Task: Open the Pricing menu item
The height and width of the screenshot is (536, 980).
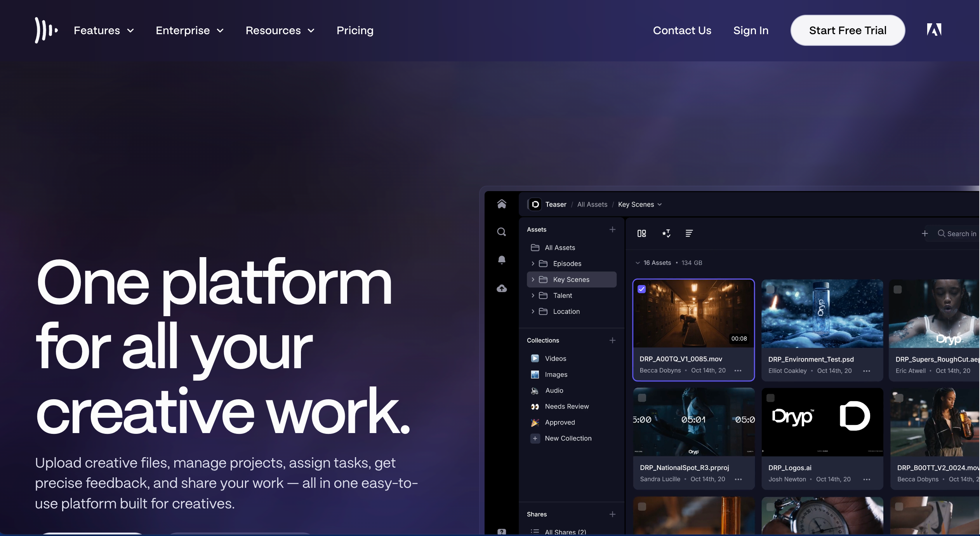Action: (355, 30)
